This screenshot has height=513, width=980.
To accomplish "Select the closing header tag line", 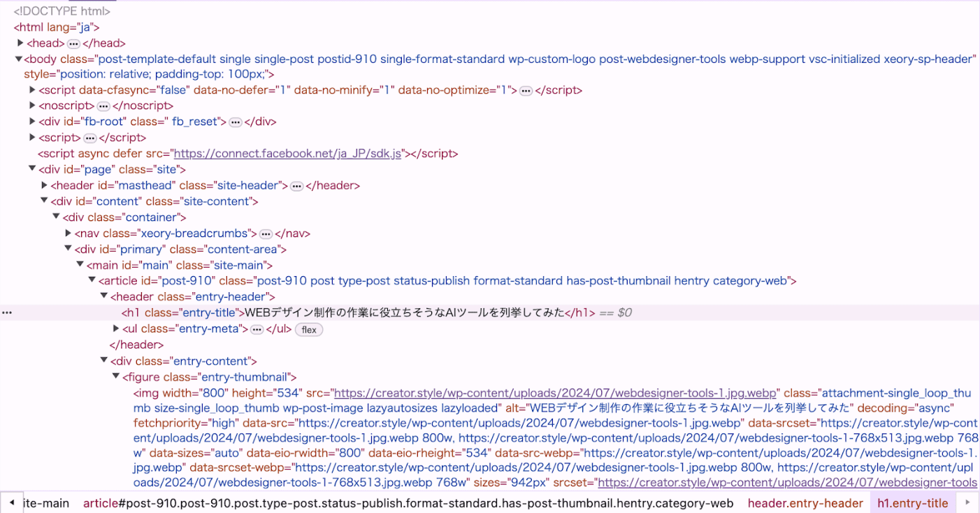I will pyautogui.click(x=136, y=345).
